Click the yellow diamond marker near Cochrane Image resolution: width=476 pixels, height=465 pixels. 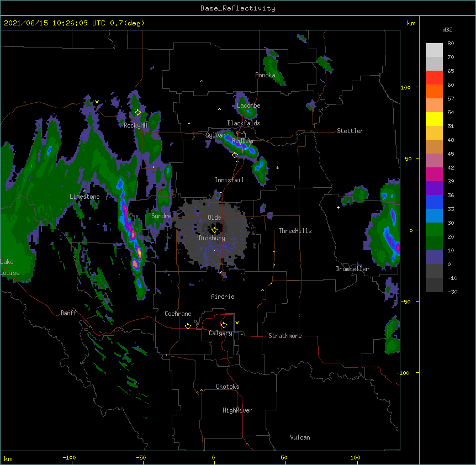[188, 326]
